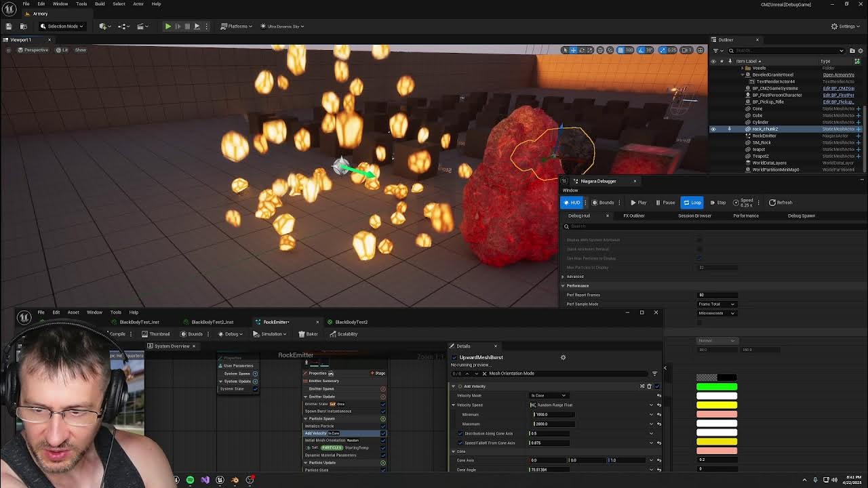Screen dimensions: 868x488
Task: Switch to the FX Outliner tab
Action: [634, 216]
